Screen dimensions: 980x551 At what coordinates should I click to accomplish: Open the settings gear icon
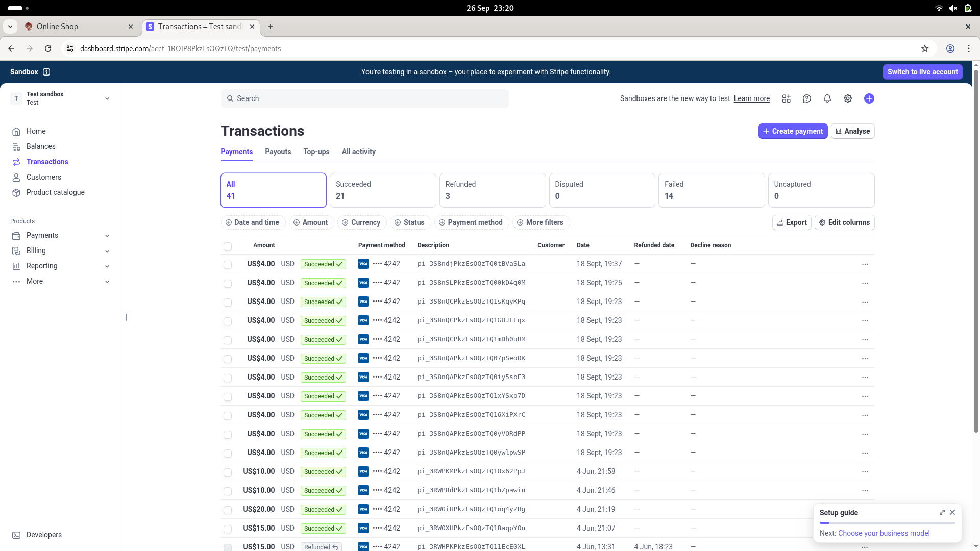pyautogui.click(x=848, y=98)
